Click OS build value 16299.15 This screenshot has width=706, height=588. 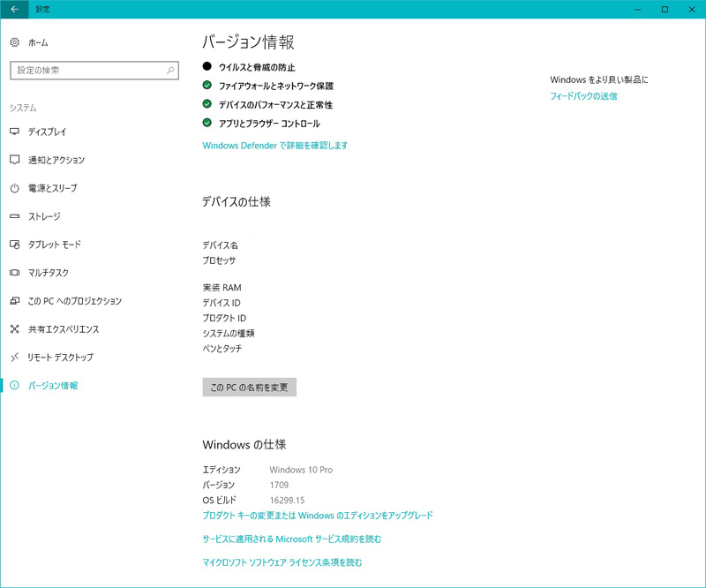tap(288, 500)
